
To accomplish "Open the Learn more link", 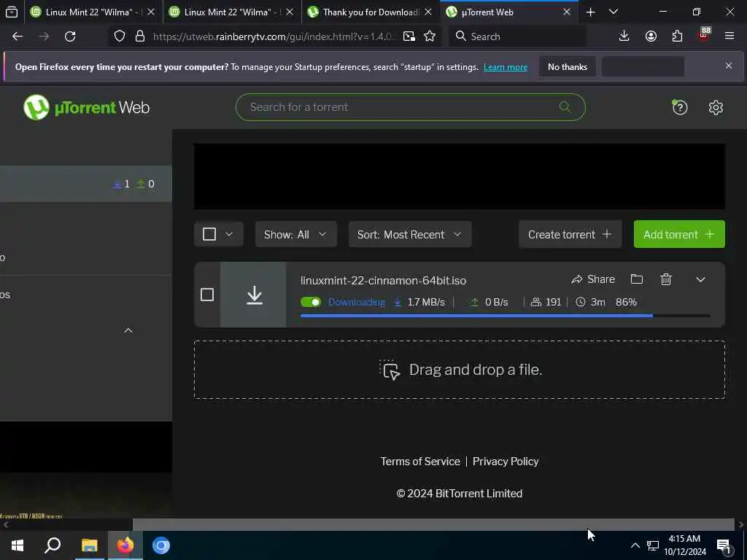I will (506, 67).
